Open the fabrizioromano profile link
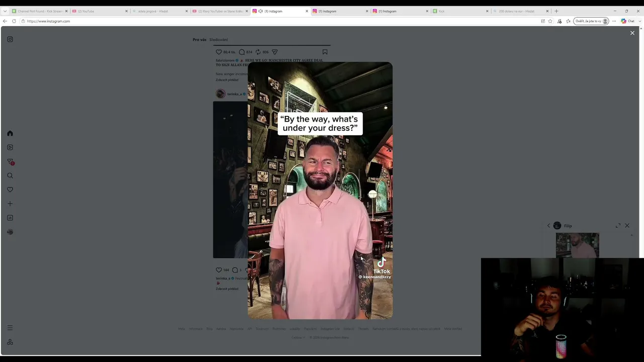644x362 pixels. click(x=225, y=60)
